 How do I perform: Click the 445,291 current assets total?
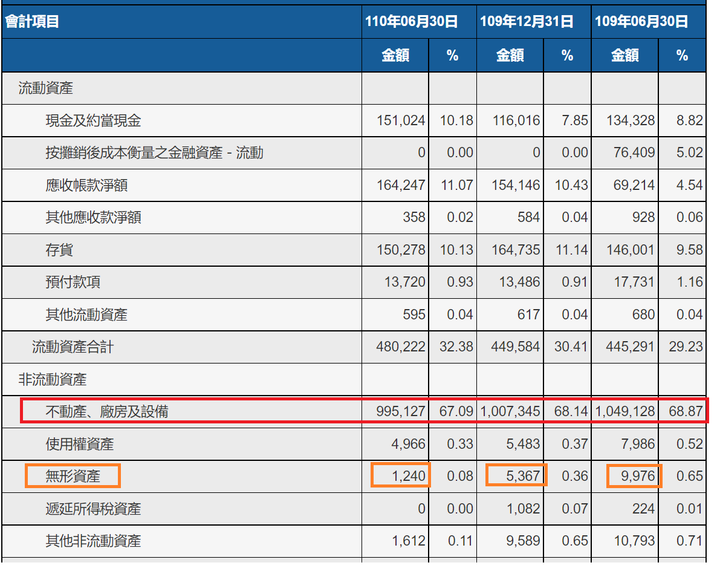coord(630,347)
